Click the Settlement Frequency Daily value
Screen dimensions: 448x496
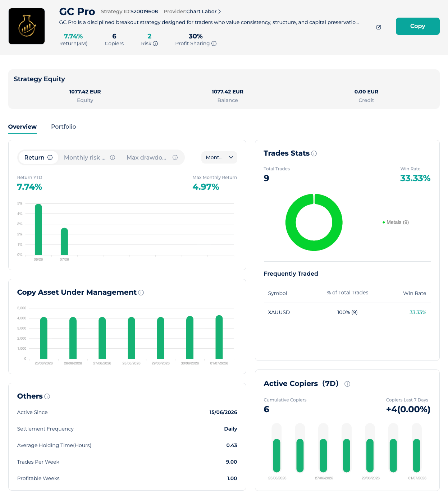(230, 429)
